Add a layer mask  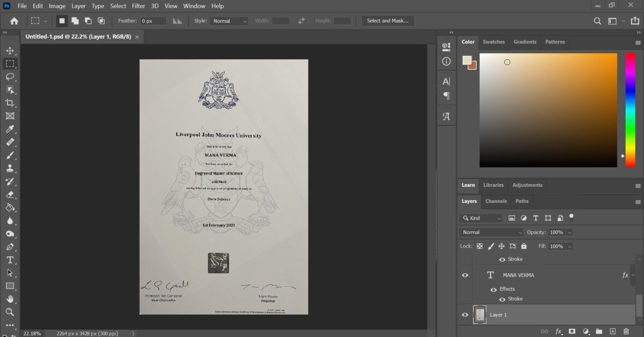[x=572, y=331]
